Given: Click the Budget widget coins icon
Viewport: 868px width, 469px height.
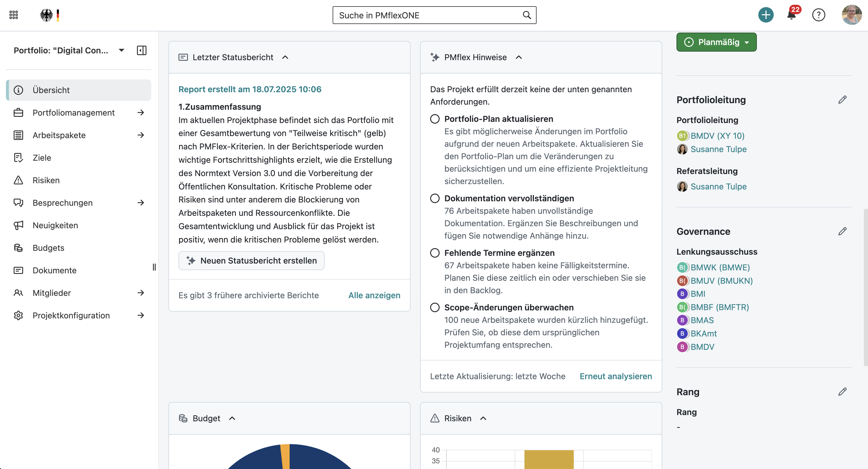Looking at the screenshot, I should (183, 419).
